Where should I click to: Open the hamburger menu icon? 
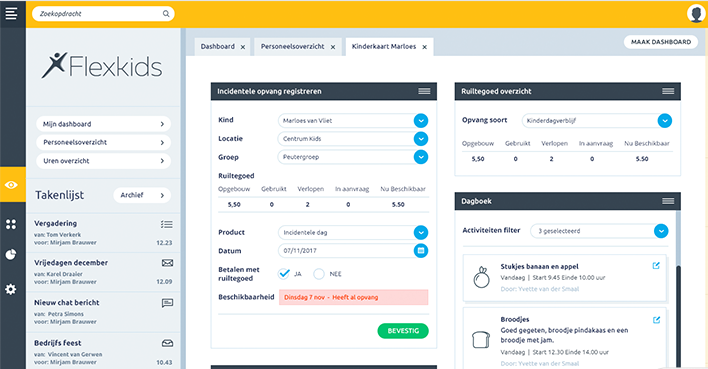[x=11, y=13]
